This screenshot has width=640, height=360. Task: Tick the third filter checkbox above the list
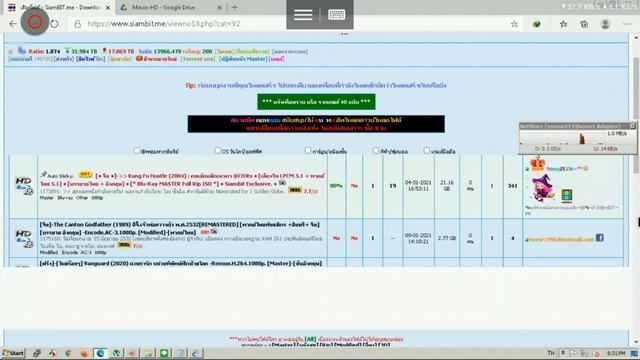[308, 151]
